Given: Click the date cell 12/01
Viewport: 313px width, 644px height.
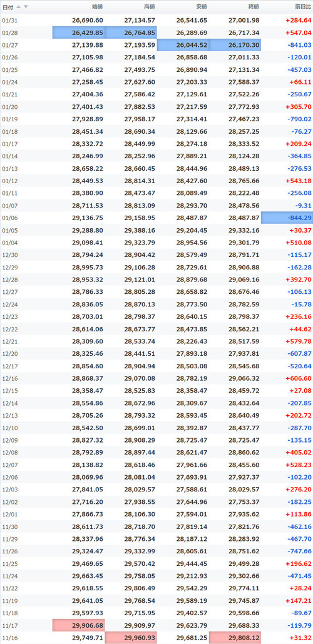Looking at the screenshot, I should [x=9, y=514].
